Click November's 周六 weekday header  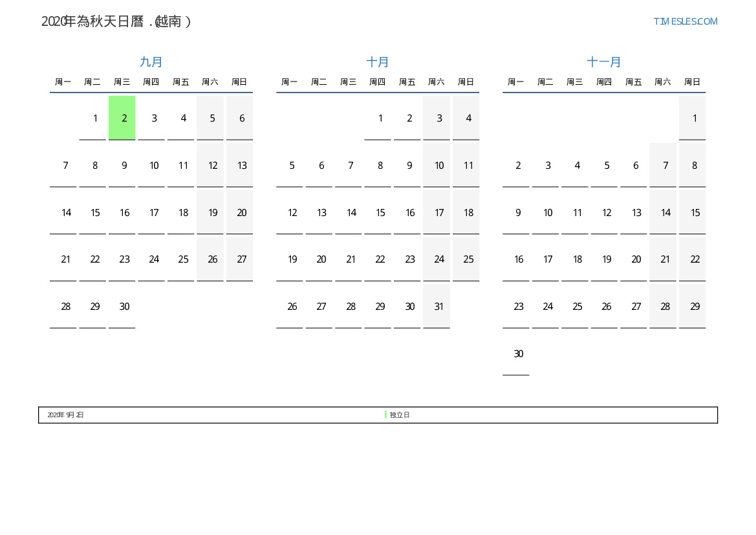663,82
